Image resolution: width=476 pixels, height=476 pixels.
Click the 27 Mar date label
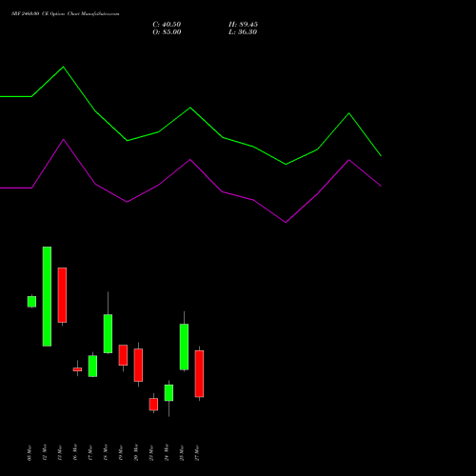(197, 453)
